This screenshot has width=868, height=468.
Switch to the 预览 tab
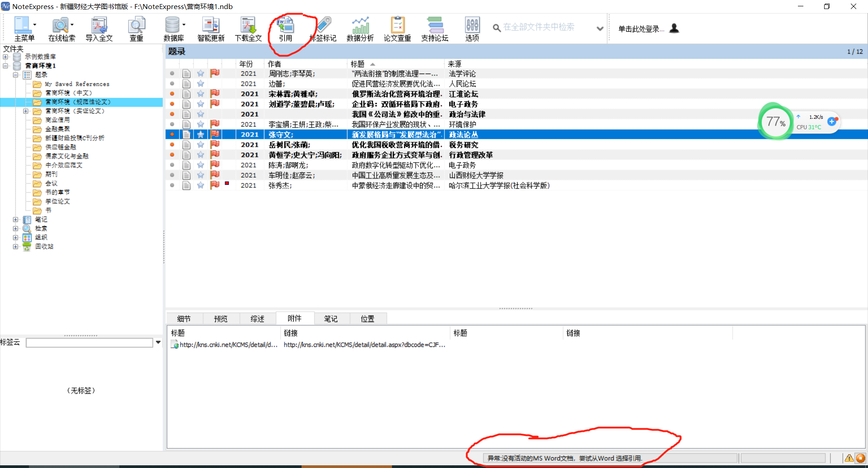tap(221, 319)
